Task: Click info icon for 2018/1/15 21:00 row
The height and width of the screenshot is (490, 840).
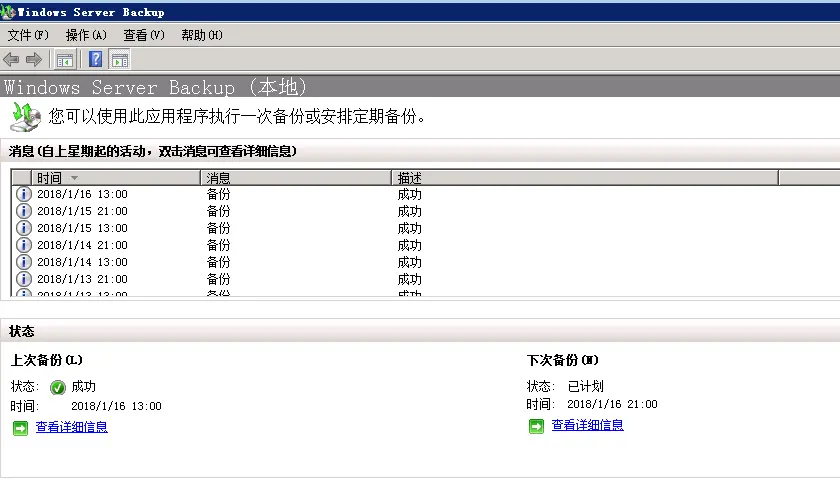Action: [24, 211]
